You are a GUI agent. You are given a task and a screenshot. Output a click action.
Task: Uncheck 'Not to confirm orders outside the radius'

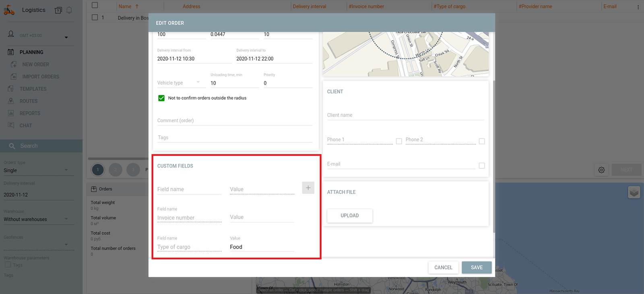coord(161,98)
